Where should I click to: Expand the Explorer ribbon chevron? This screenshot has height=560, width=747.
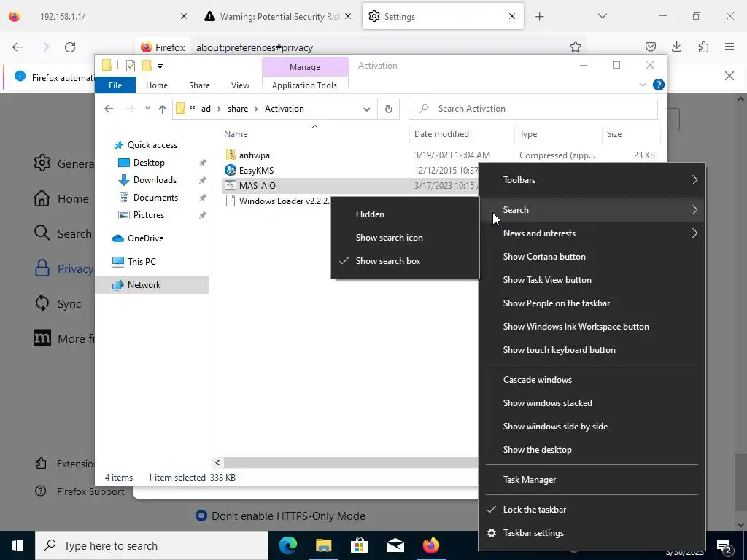pos(642,85)
